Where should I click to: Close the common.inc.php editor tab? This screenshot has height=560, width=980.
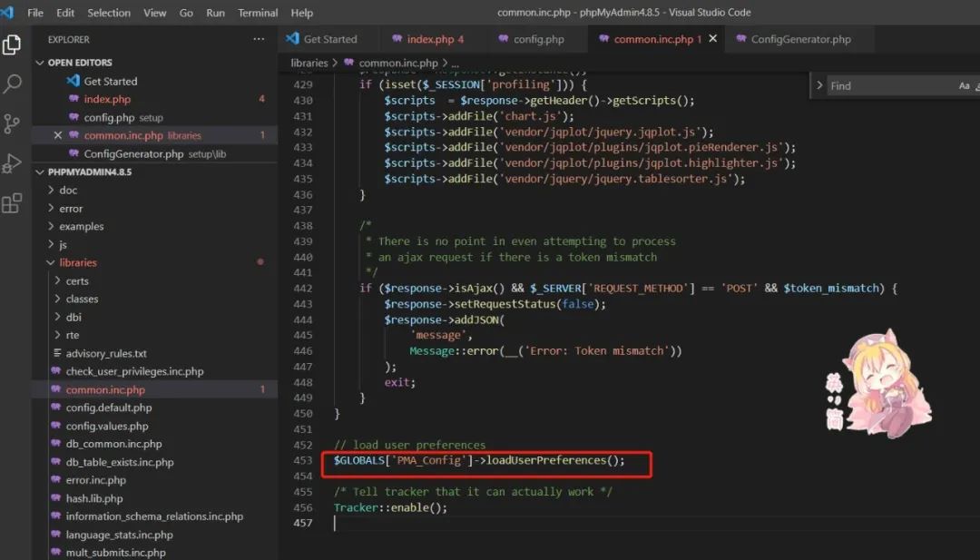coord(712,39)
